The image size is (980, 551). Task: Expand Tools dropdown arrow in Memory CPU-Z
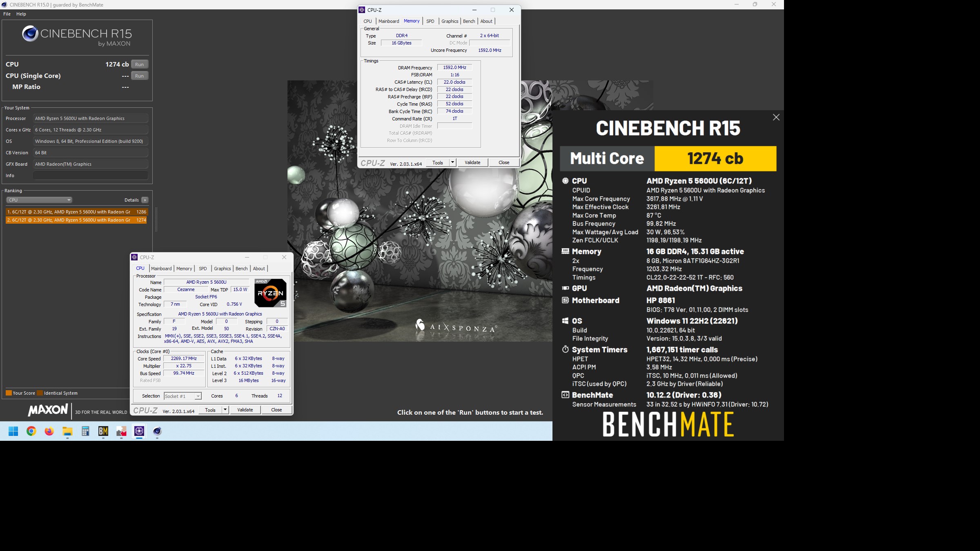452,162
